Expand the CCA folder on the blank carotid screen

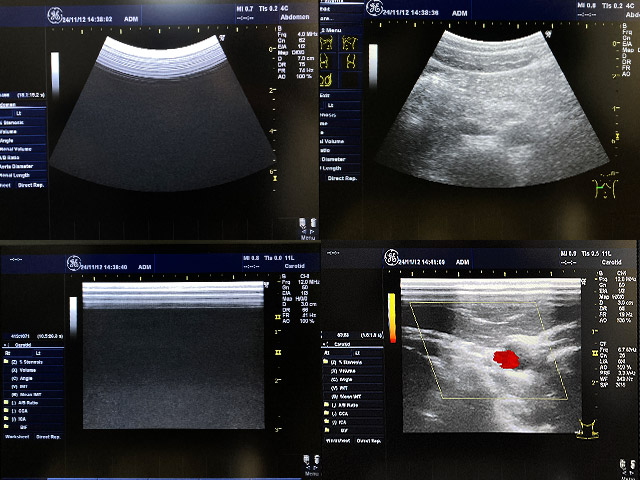(6, 411)
